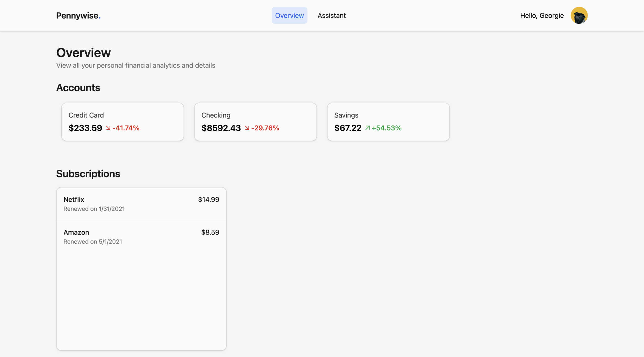The image size is (644, 357).
Task: Select the Netflix subscription row
Action: click(x=141, y=204)
